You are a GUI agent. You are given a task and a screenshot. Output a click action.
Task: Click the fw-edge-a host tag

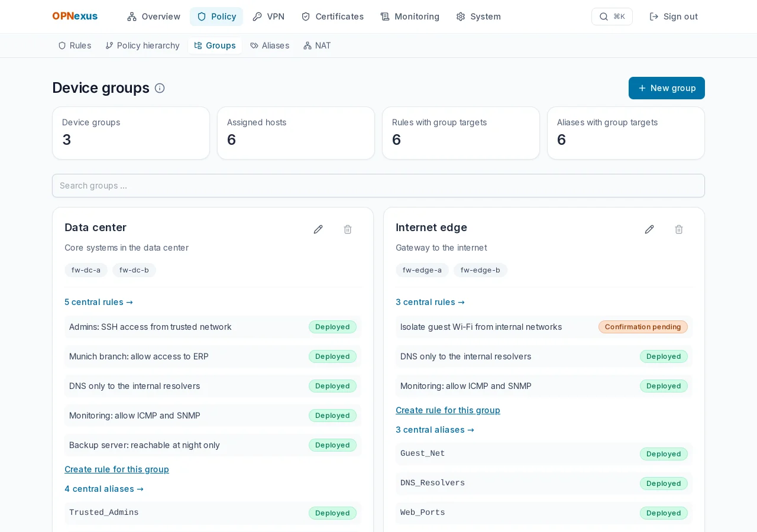[x=422, y=270]
